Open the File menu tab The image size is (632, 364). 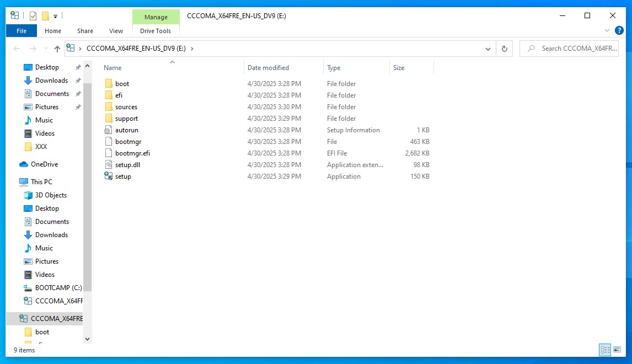[22, 31]
